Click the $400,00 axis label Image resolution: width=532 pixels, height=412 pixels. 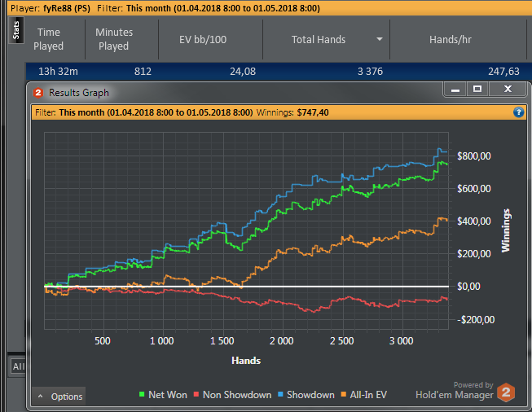(473, 221)
